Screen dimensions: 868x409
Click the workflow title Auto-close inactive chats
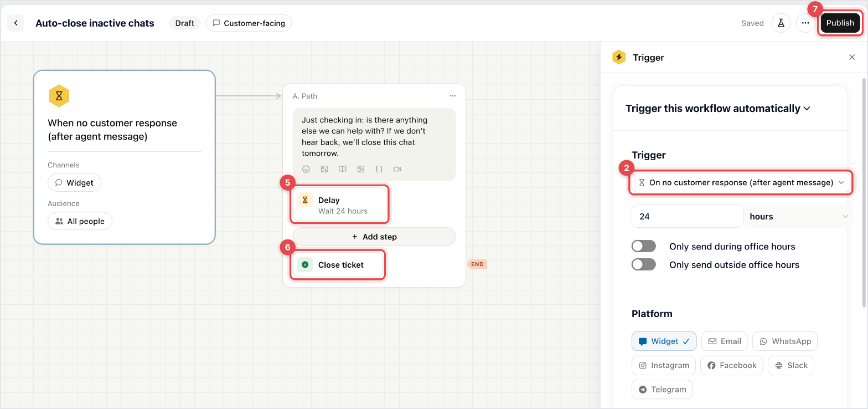pos(95,23)
